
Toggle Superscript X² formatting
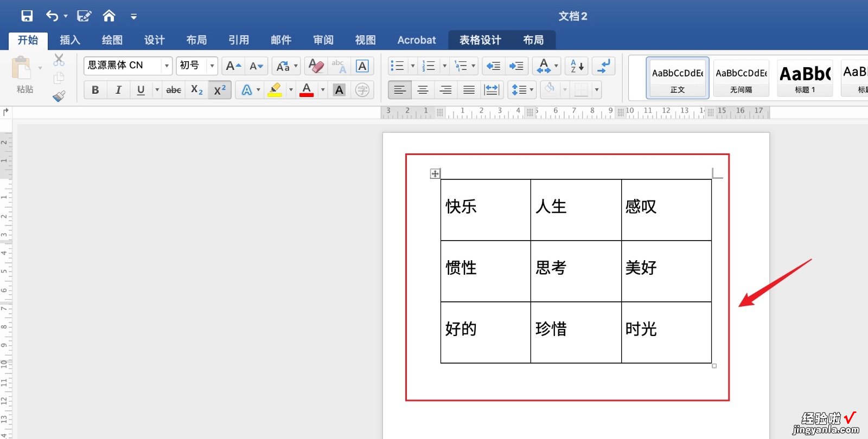(x=220, y=90)
